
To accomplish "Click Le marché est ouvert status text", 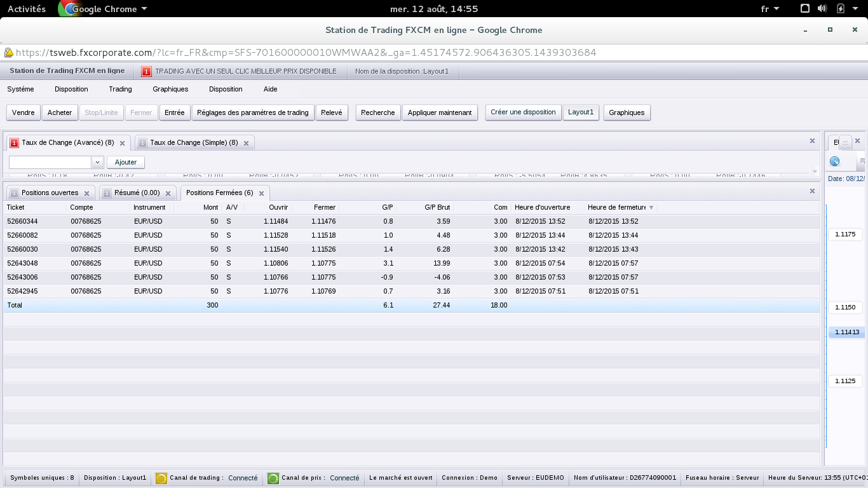I will coord(400,478).
